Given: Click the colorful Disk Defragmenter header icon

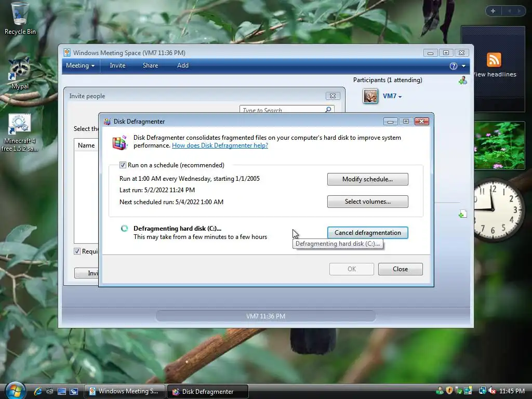Looking at the screenshot, I should (119, 142).
